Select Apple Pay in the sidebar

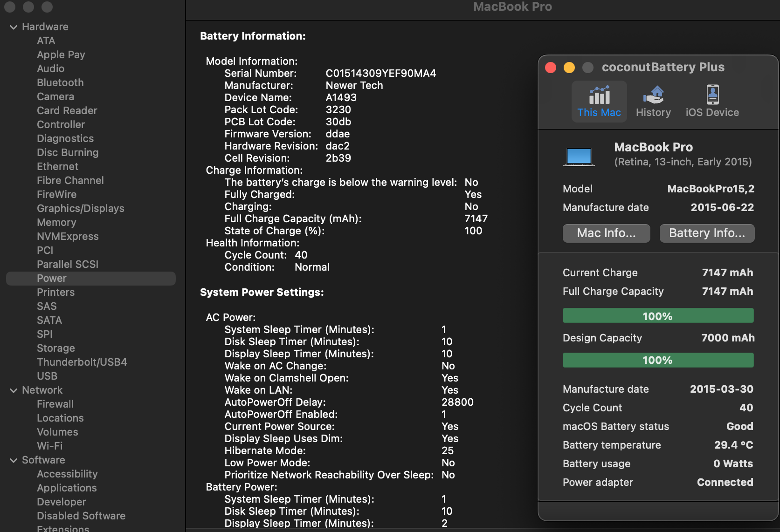[61, 55]
